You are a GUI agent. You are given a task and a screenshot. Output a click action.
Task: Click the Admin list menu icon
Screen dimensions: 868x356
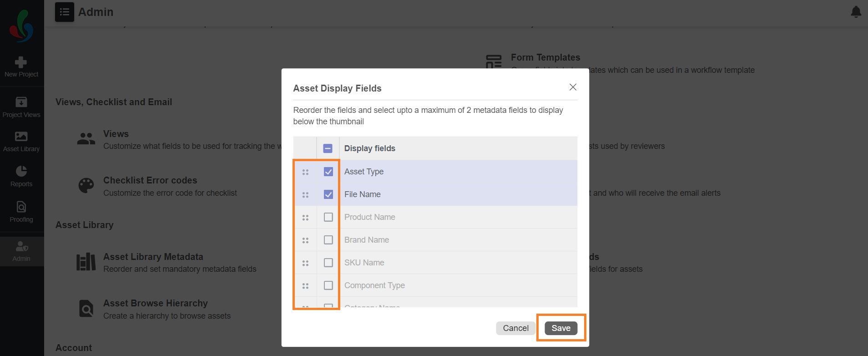pyautogui.click(x=65, y=12)
